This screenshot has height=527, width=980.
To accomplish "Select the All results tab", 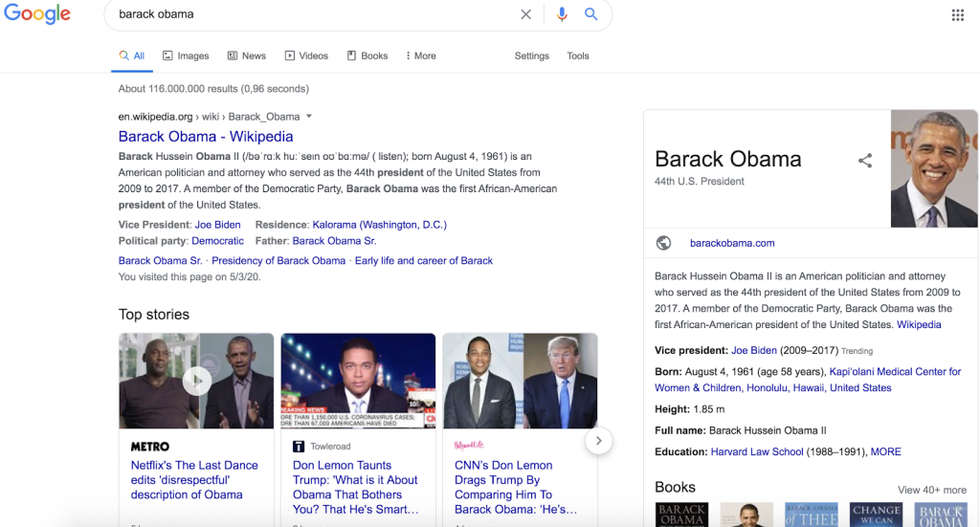I will (x=132, y=55).
